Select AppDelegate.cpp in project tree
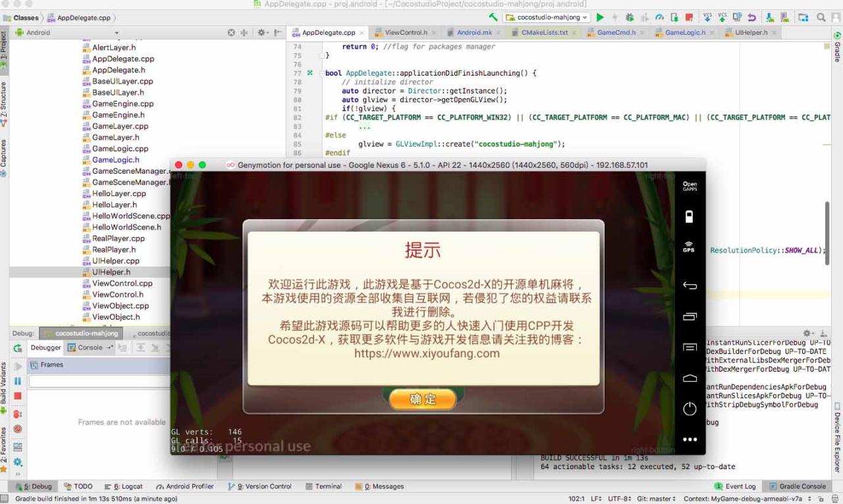 tap(123, 59)
